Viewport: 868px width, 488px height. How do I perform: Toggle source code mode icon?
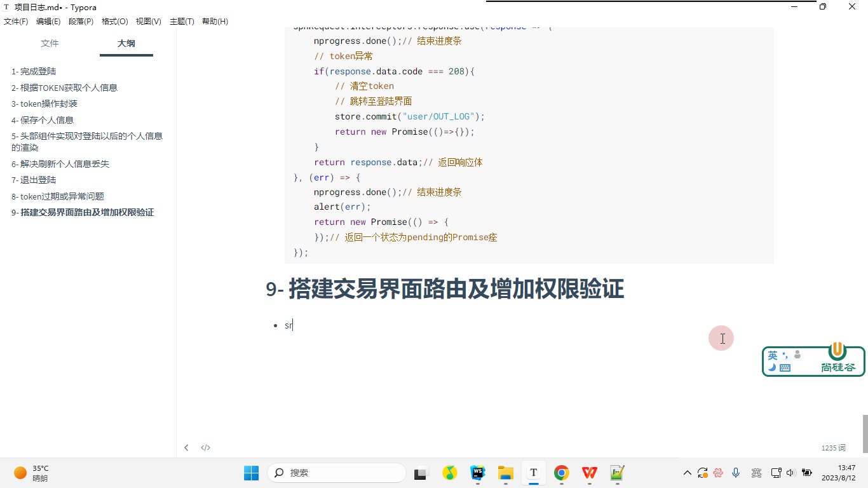206,448
